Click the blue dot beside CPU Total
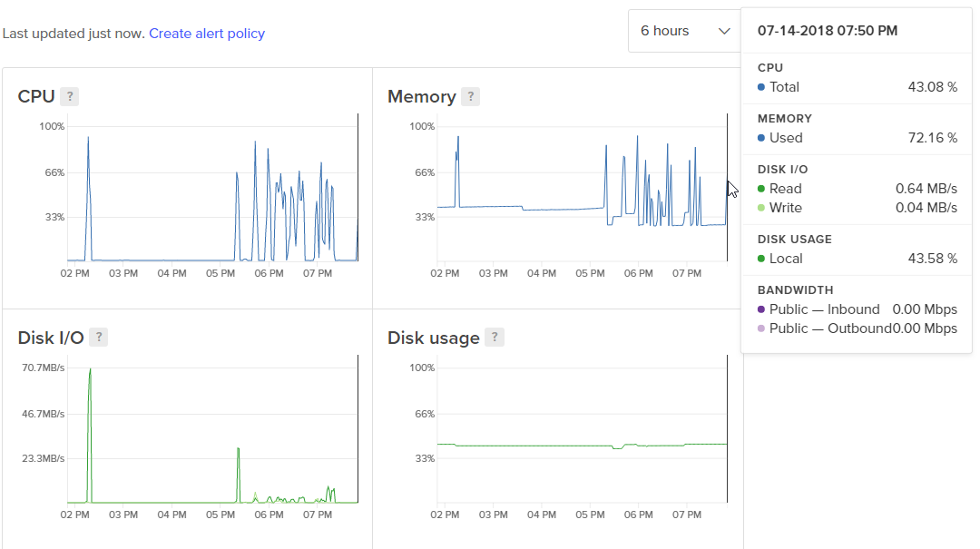The width and height of the screenshot is (980, 549). 761,87
